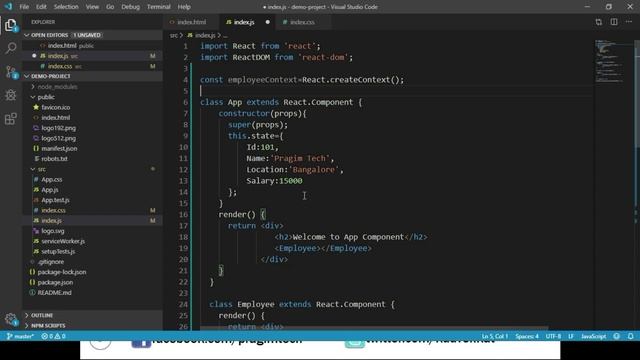The height and width of the screenshot is (360, 640).
Task: Switch to the index.css editor tab
Action: point(302,22)
